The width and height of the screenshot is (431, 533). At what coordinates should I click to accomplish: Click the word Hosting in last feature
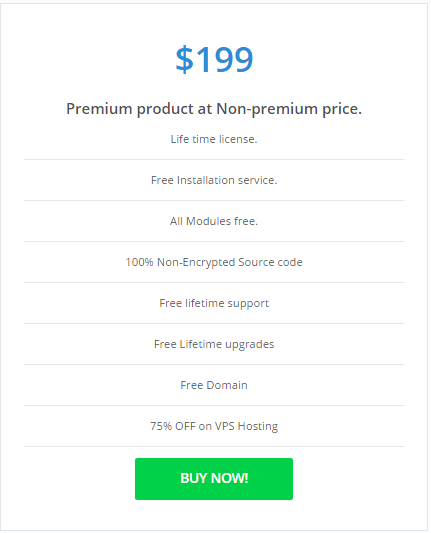click(258, 426)
